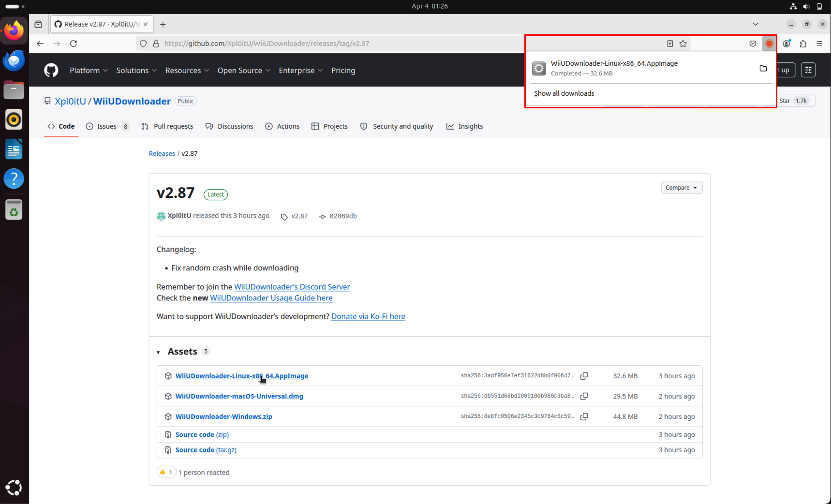Viewport: 831px width, 504px height.
Task: Switch to the Issues tab
Action: tap(107, 126)
